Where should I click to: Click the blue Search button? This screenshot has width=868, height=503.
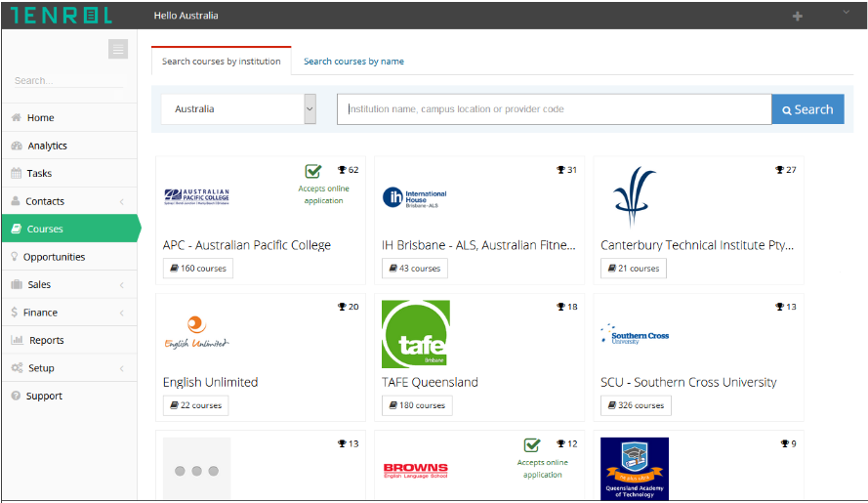pos(807,109)
